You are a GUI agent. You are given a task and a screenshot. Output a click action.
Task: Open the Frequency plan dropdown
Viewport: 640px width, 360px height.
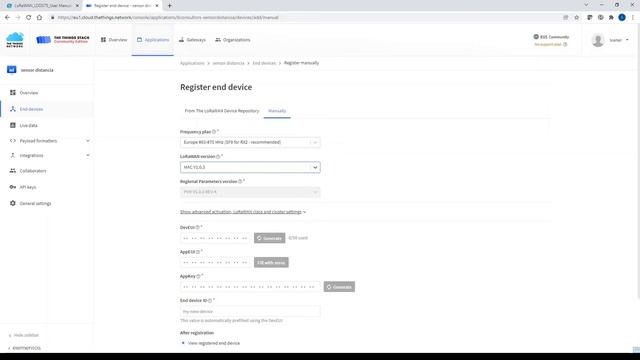pyautogui.click(x=250, y=142)
